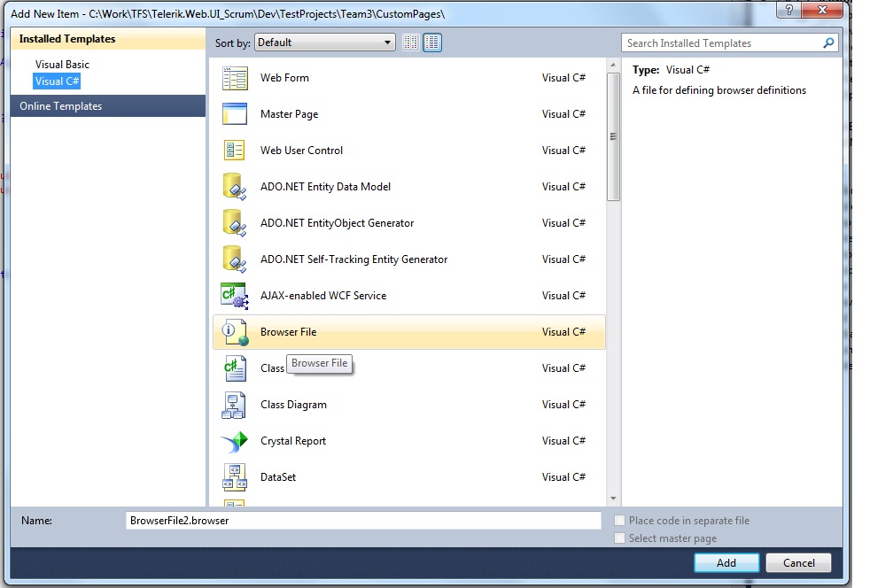
Task: Select Visual C# in templates tree
Action: 57,81
